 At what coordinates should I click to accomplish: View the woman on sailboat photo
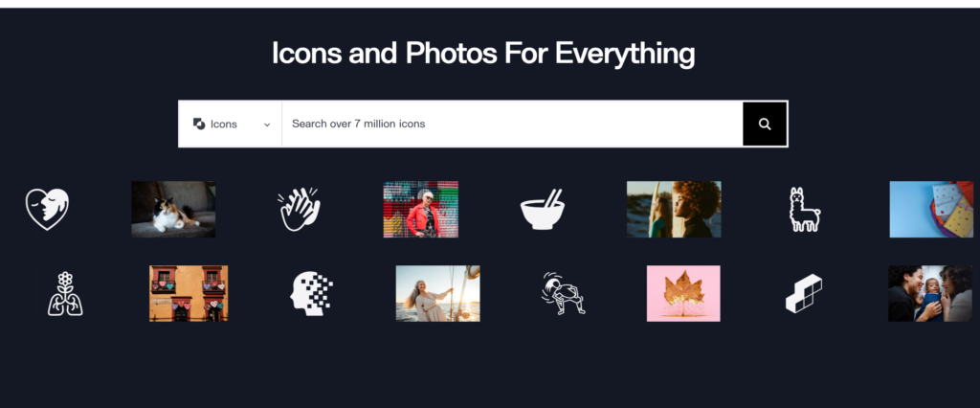tap(437, 293)
